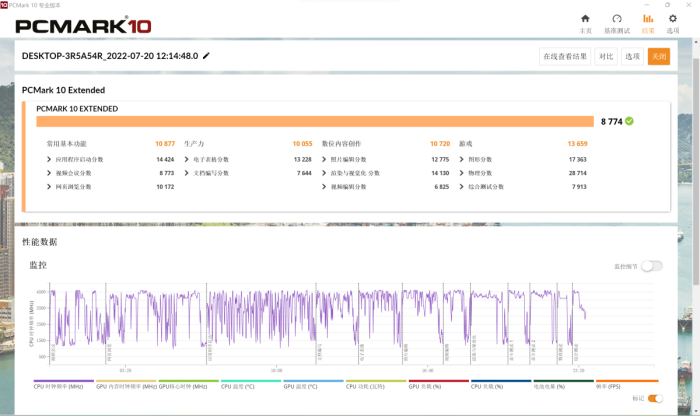Image resolution: width=700 pixels, height=416 pixels.
Task: Select GPU 负载 (%) red legend
Action: [438, 384]
